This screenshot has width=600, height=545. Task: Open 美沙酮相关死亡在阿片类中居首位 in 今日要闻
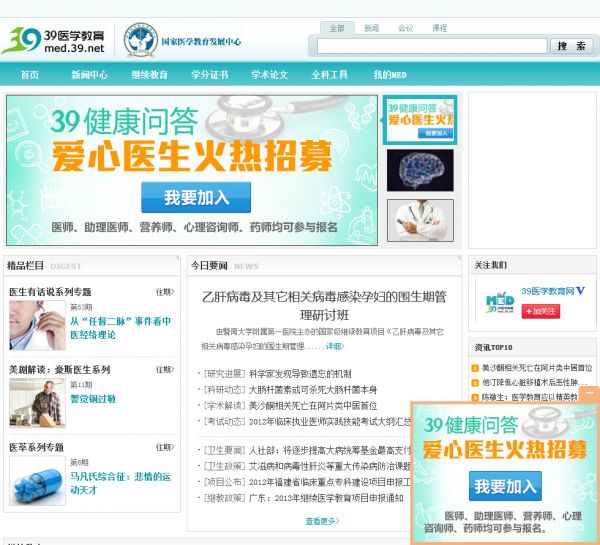[x=313, y=406]
